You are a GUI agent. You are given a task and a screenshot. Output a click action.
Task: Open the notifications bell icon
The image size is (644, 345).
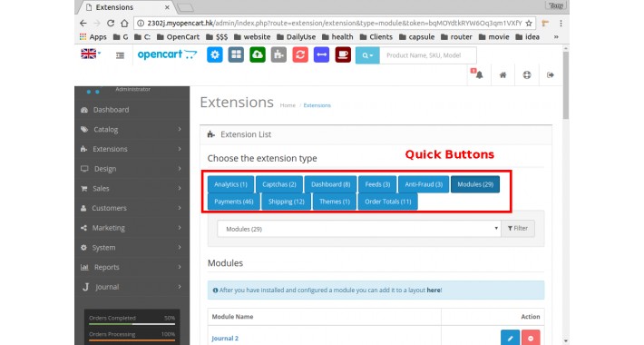point(479,74)
